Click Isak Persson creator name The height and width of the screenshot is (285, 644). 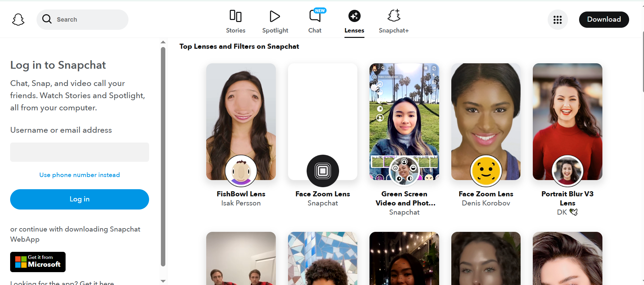coord(241,203)
